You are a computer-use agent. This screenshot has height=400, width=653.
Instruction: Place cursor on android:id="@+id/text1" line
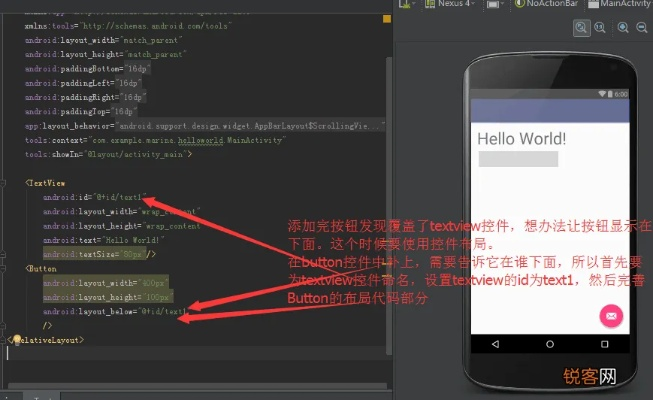pos(94,198)
